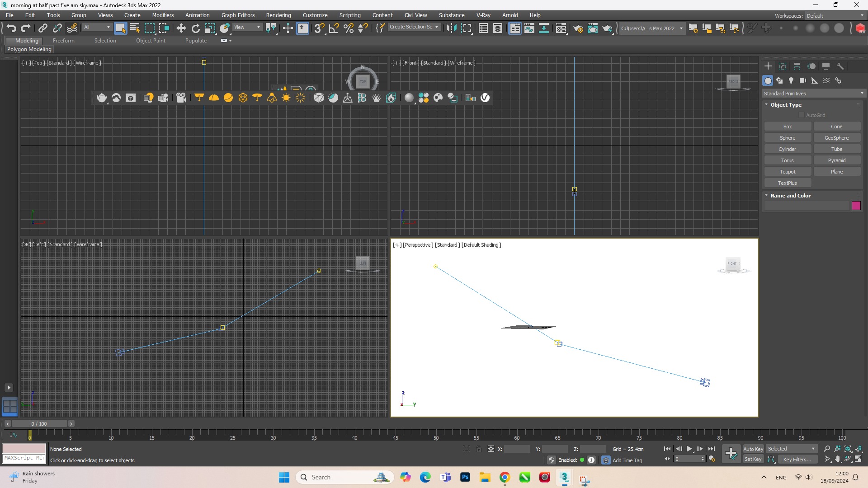Open the Modify command panel tab
The height and width of the screenshot is (488, 868).
(783, 66)
